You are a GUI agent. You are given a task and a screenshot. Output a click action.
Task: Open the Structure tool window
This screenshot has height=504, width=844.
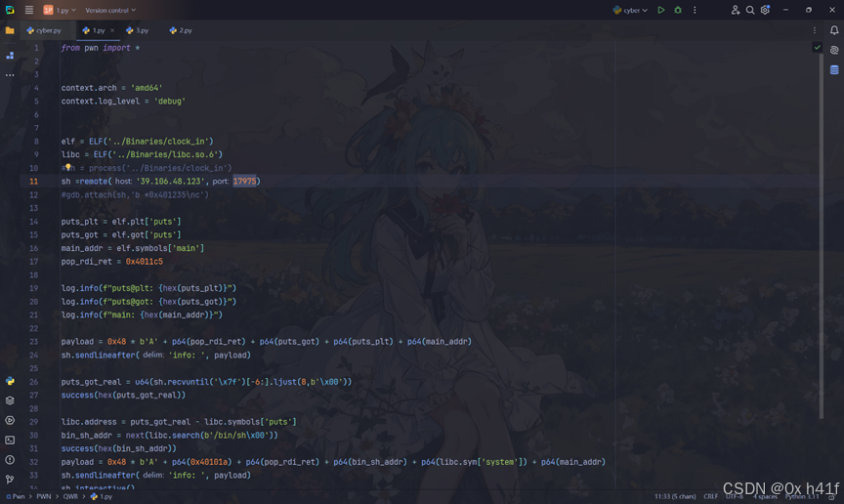click(10, 55)
